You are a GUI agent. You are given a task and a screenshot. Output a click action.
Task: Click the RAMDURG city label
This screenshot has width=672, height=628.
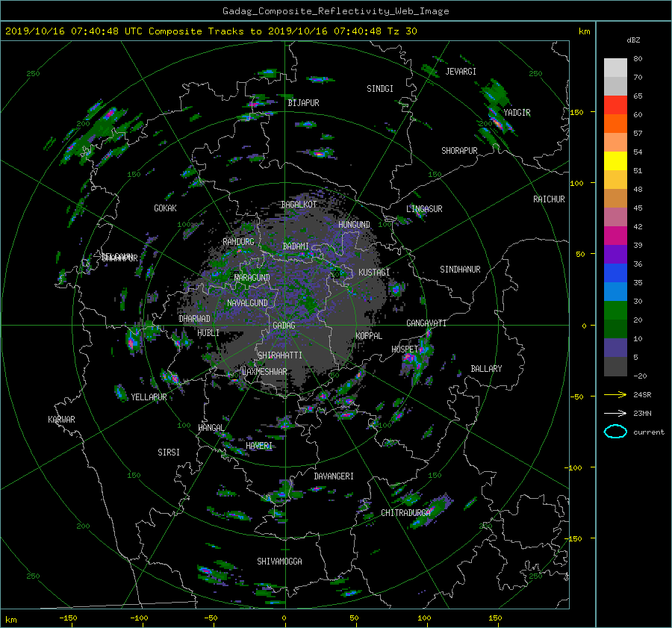(x=238, y=242)
